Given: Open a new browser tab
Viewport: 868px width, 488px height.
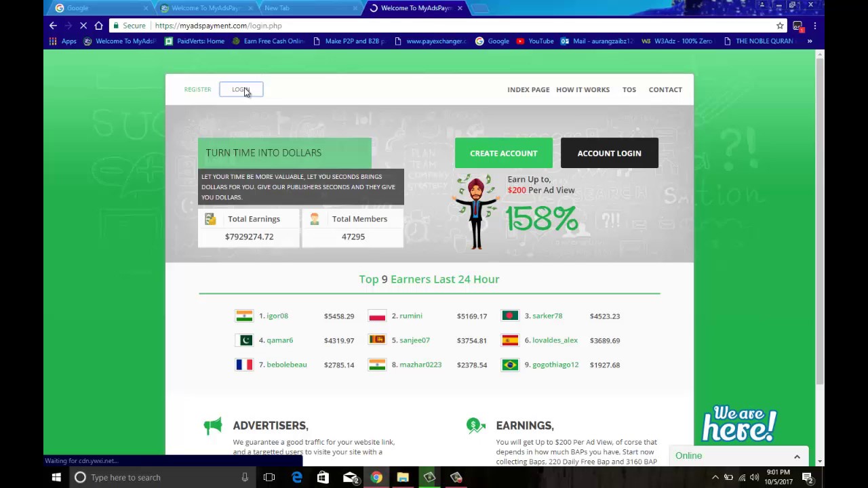Looking at the screenshot, I should (479, 8).
